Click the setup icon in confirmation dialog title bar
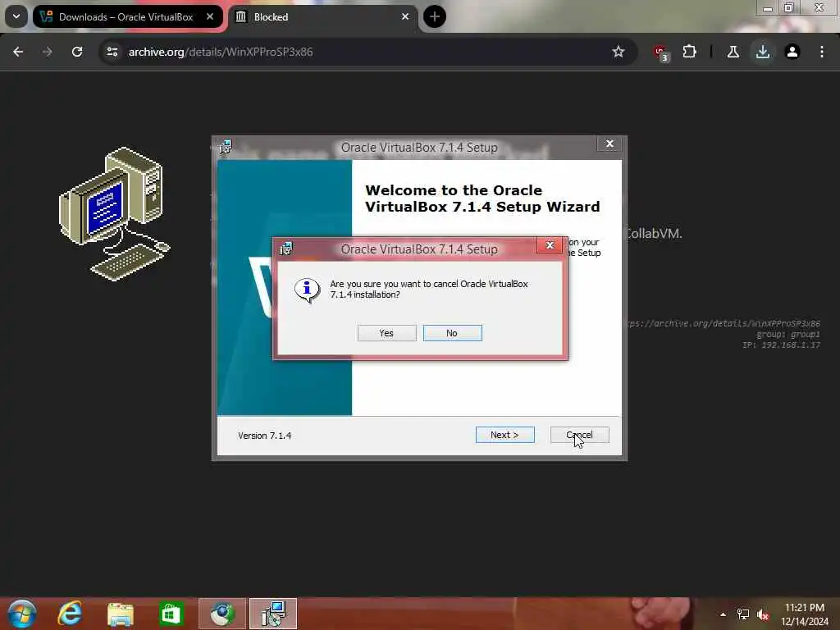 [286, 249]
